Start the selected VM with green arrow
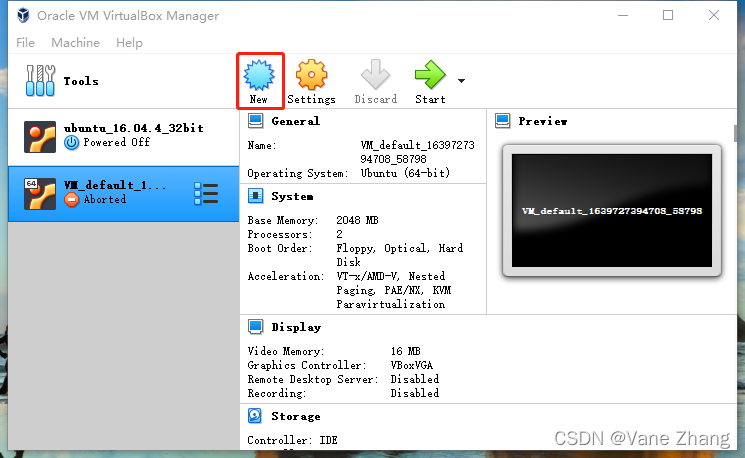 coord(430,75)
